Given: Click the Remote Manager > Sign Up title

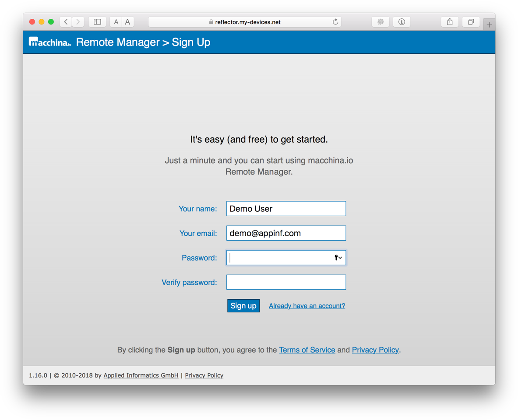Looking at the screenshot, I should [143, 42].
